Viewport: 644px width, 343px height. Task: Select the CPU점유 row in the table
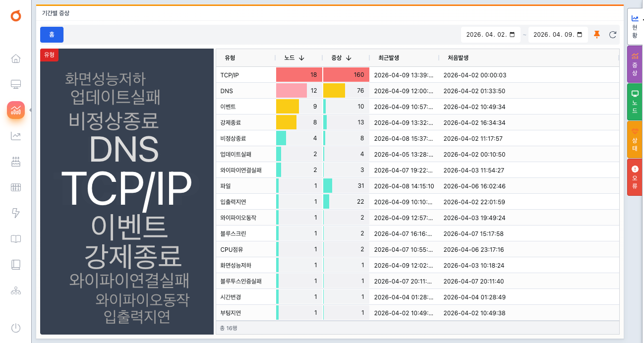coord(417,249)
